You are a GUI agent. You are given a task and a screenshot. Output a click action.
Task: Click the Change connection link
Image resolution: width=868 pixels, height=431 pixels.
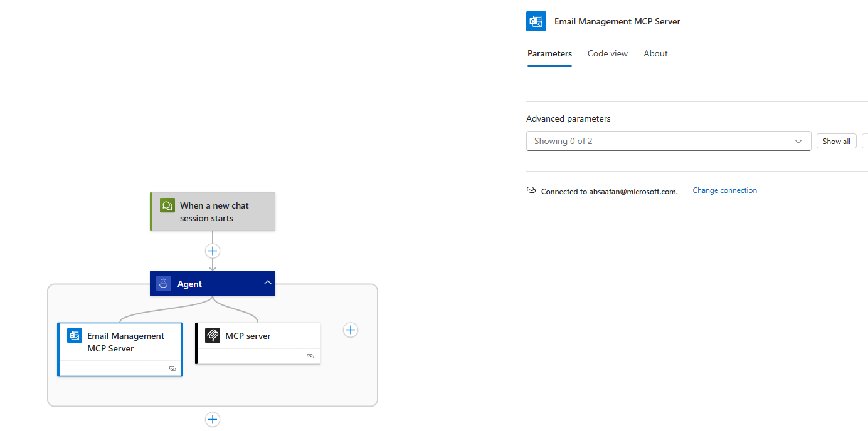(724, 190)
